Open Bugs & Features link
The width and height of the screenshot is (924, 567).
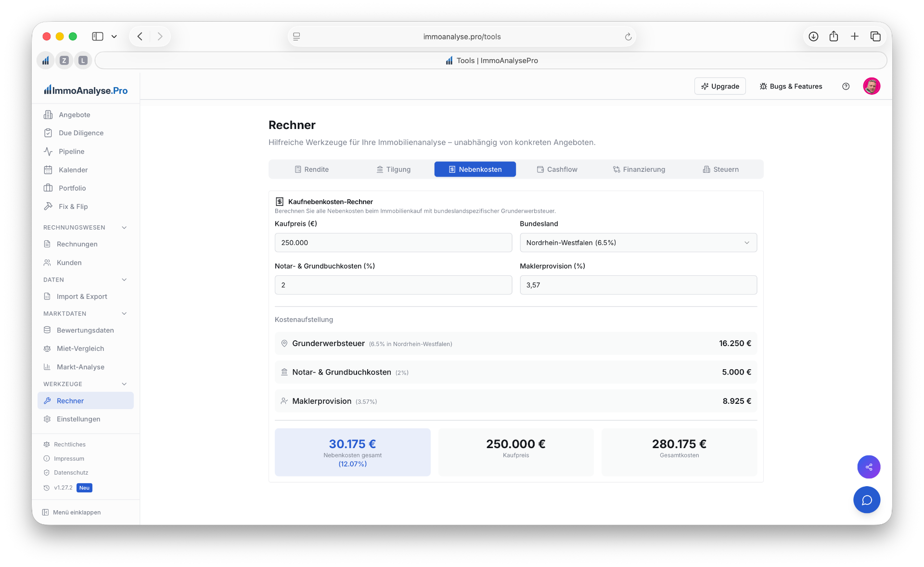pos(791,86)
